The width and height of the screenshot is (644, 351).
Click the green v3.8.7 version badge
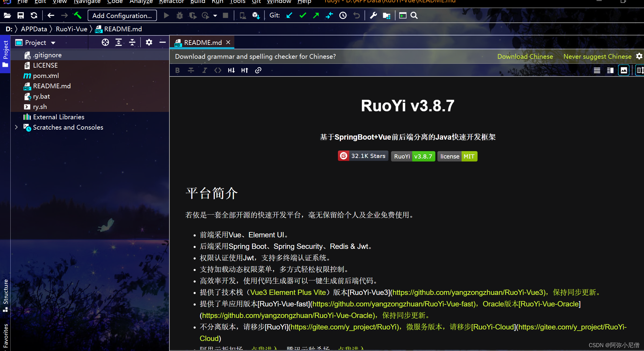(x=423, y=156)
